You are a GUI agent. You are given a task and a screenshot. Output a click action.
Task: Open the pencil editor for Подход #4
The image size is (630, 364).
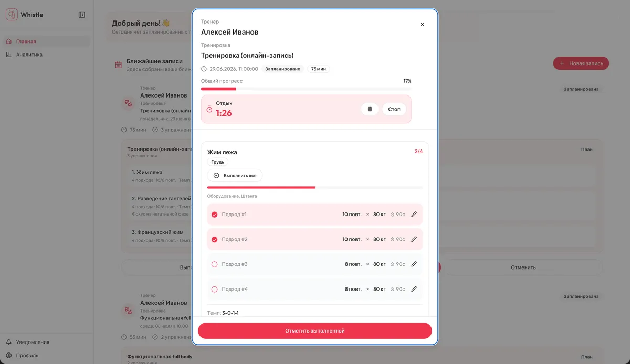pos(414,289)
